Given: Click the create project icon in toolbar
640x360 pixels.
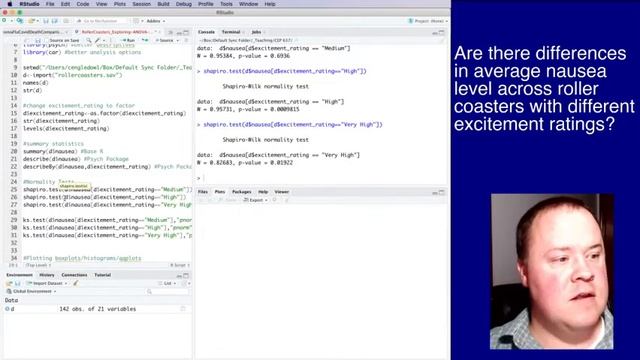Looking at the screenshot, I should tap(19, 21).
